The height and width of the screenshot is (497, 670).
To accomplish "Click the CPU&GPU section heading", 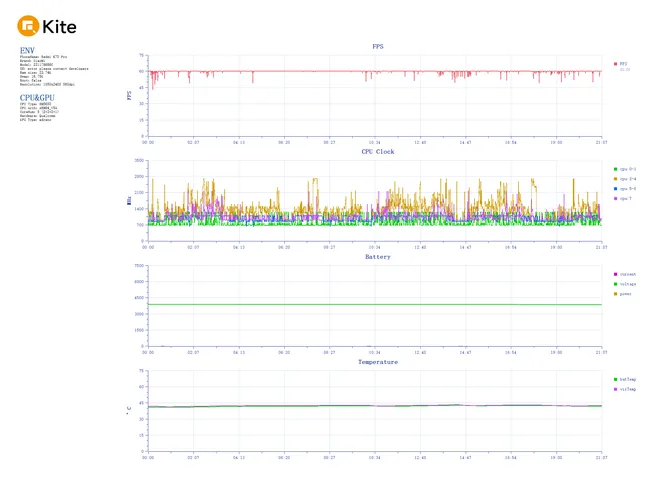I will pyautogui.click(x=36, y=97).
